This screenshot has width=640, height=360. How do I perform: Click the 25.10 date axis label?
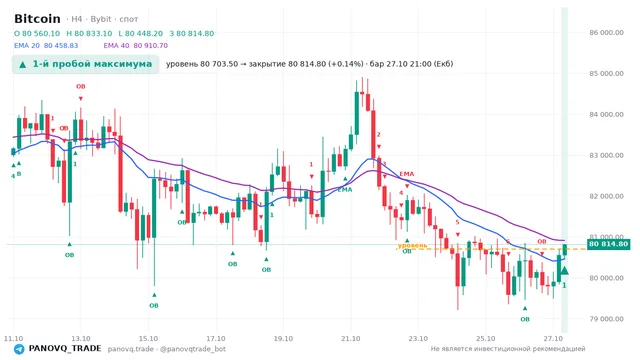485,339
